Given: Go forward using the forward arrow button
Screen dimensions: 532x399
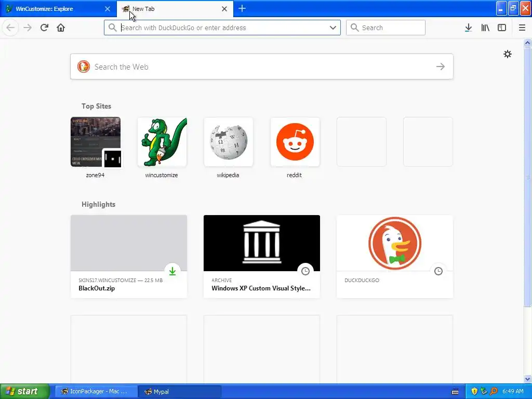Looking at the screenshot, I should tap(28, 28).
